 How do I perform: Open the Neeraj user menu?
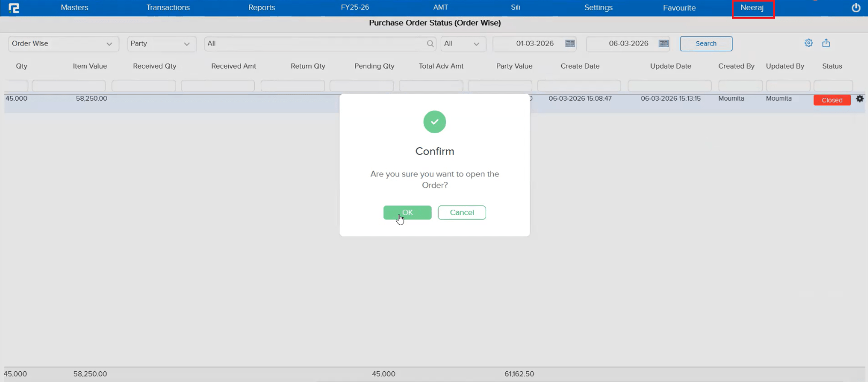pos(752,7)
